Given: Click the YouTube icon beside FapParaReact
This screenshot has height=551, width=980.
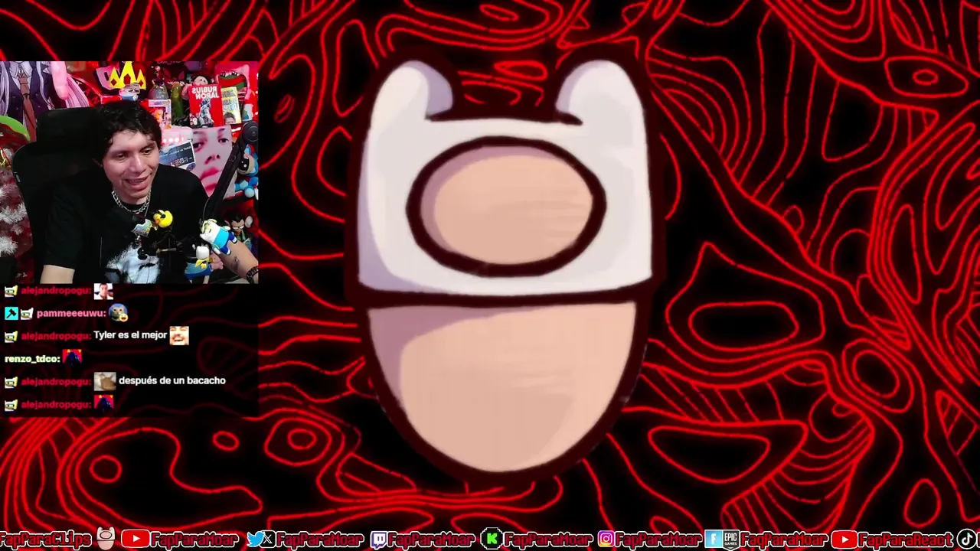Looking at the screenshot, I should (x=844, y=540).
